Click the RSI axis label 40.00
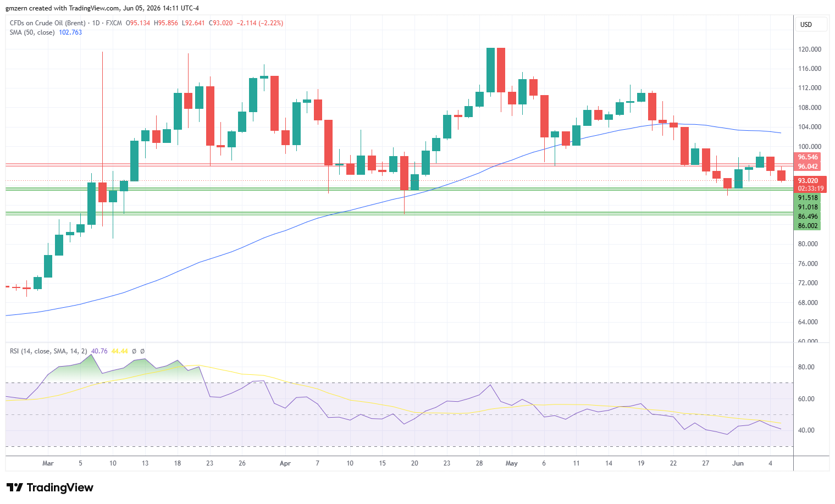Viewport: 835px width, 504px height. (806, 430)
